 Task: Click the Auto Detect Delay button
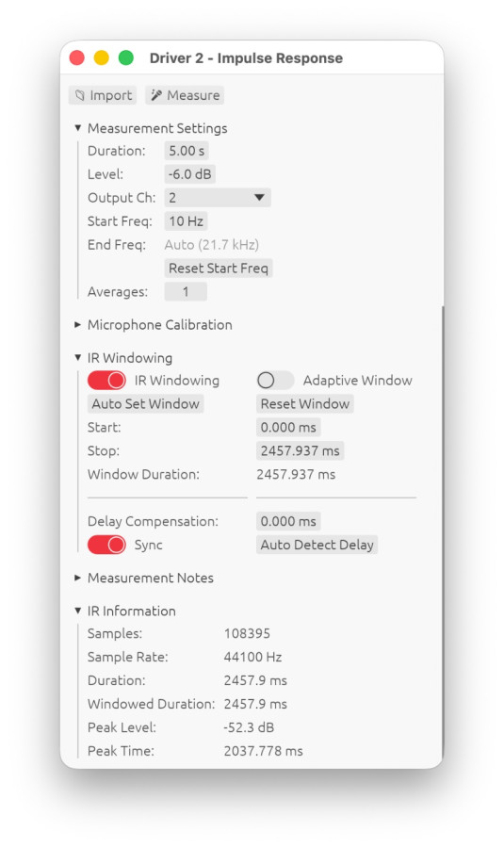pos(317,545)
